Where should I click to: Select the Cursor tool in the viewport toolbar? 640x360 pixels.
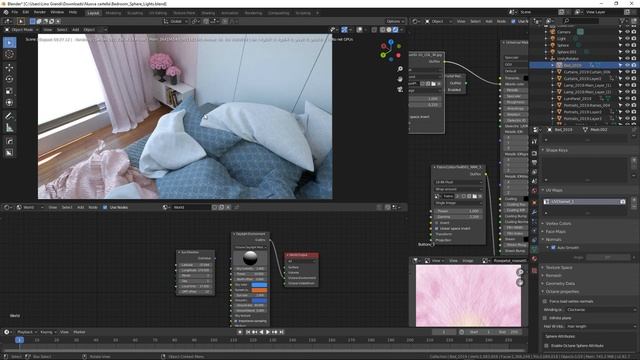click(x=9, y=54)
